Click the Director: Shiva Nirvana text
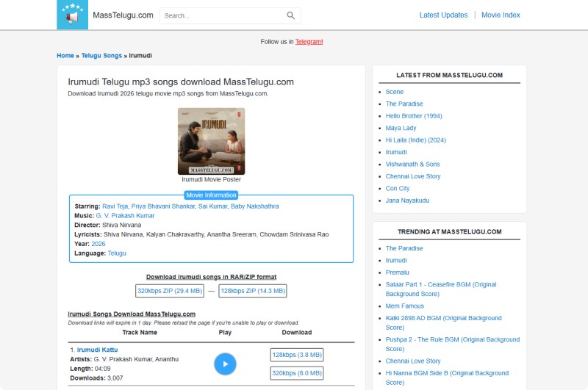The width and height of the screenshot is (588, 390). [x=107, y=225]
